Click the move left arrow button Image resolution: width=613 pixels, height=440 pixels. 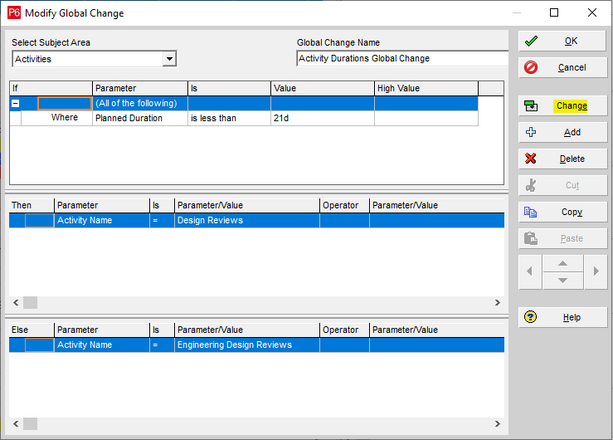point(530,271)
